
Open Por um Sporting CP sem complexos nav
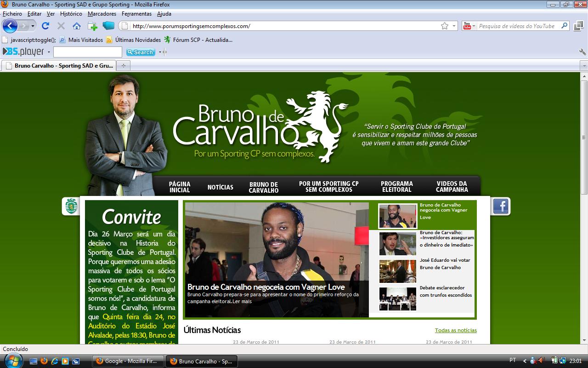(329, 186)
